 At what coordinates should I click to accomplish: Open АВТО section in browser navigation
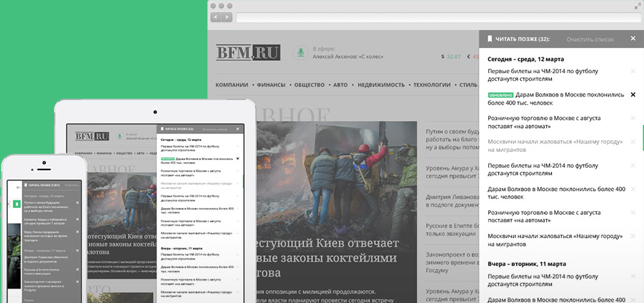[x=340, y=85]
